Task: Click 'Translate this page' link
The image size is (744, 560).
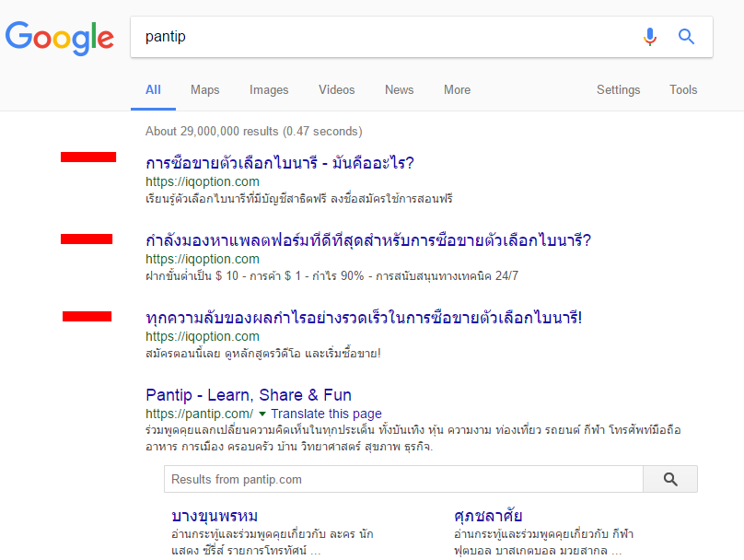Action: click(x=326, y=414)
